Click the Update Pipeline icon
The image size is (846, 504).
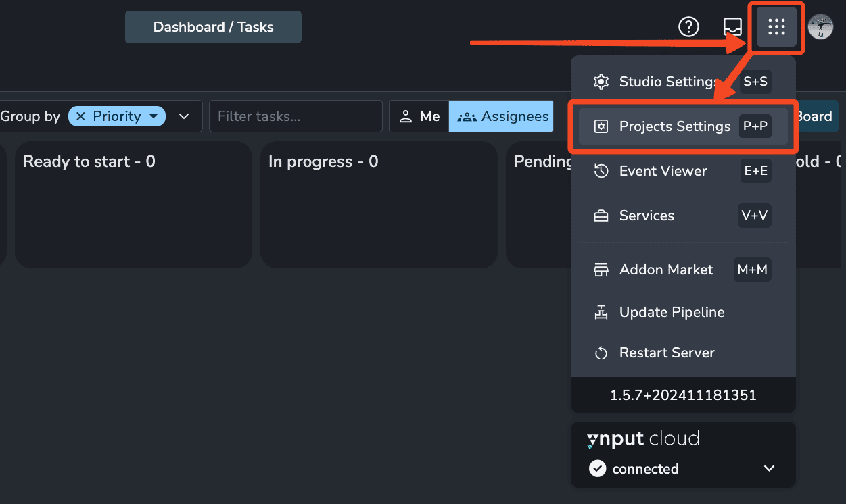tap(601, 311)
